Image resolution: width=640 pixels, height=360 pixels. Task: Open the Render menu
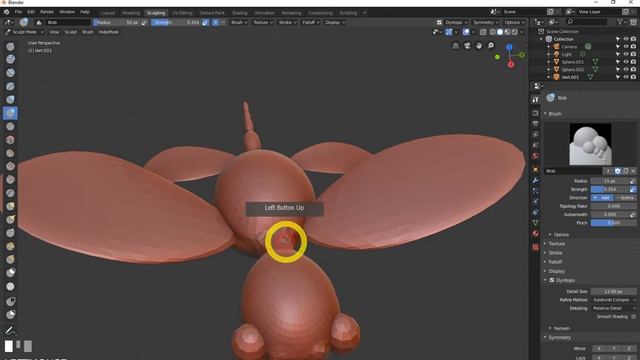pos(47,12)
